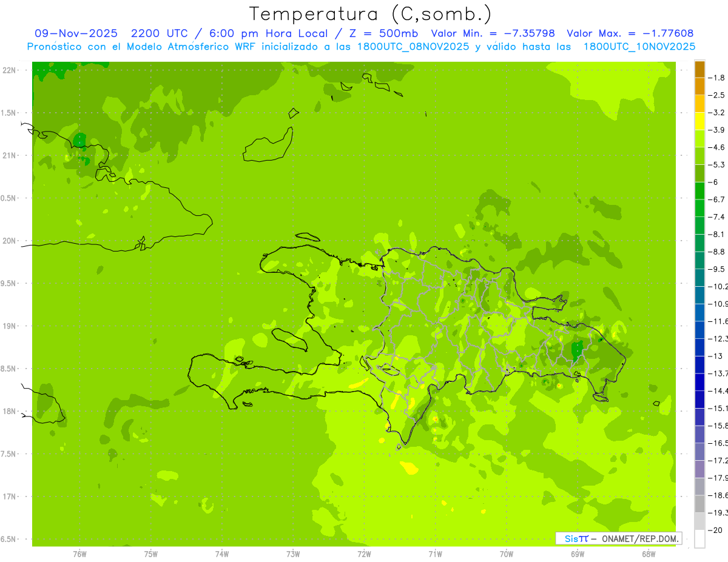Click the legend value "-8.8"

[718, 252]
